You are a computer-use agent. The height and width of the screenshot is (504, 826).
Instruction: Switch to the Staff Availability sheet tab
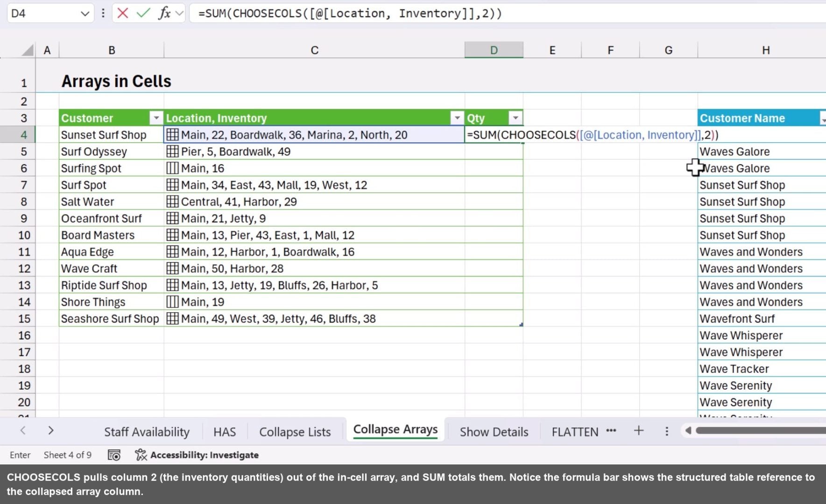tap(147, 432)
